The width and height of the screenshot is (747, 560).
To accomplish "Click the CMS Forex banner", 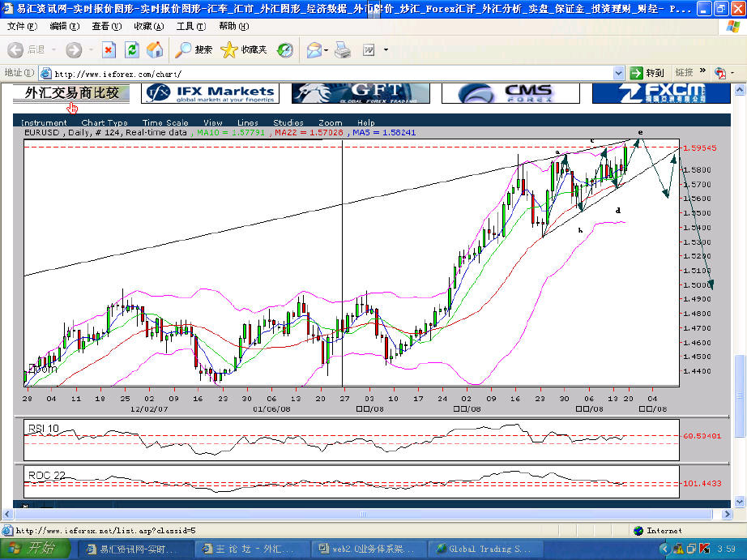I will click(510, 93).
